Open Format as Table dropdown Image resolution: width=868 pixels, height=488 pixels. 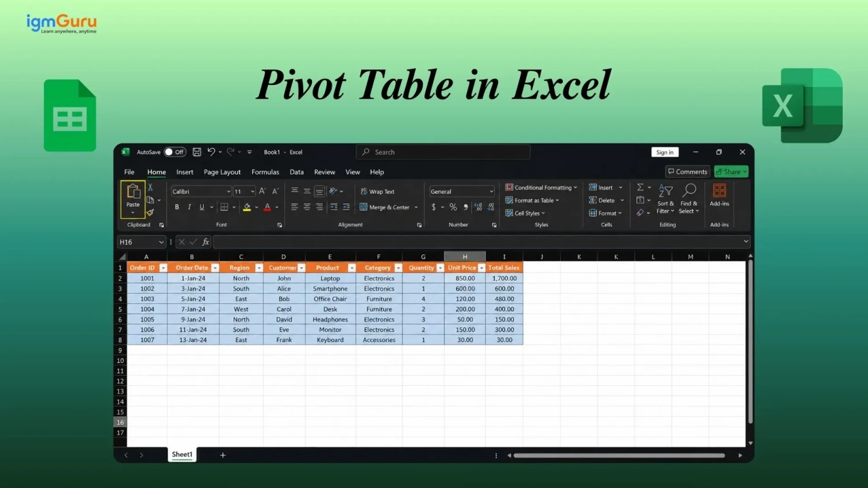(532, 200)
